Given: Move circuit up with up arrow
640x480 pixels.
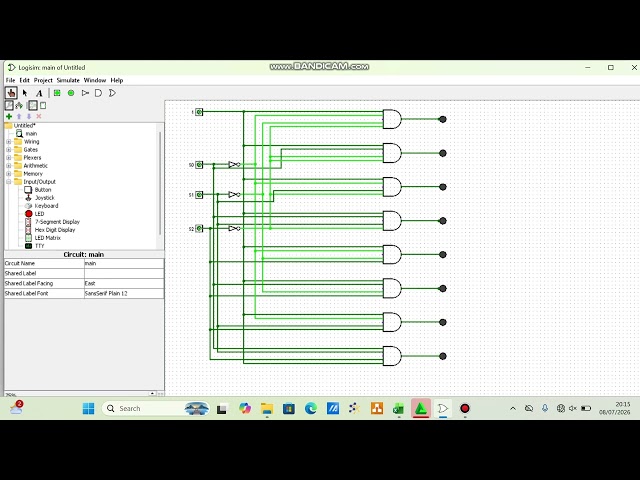Looking at the screenshot, I should (x=19, y=116).
